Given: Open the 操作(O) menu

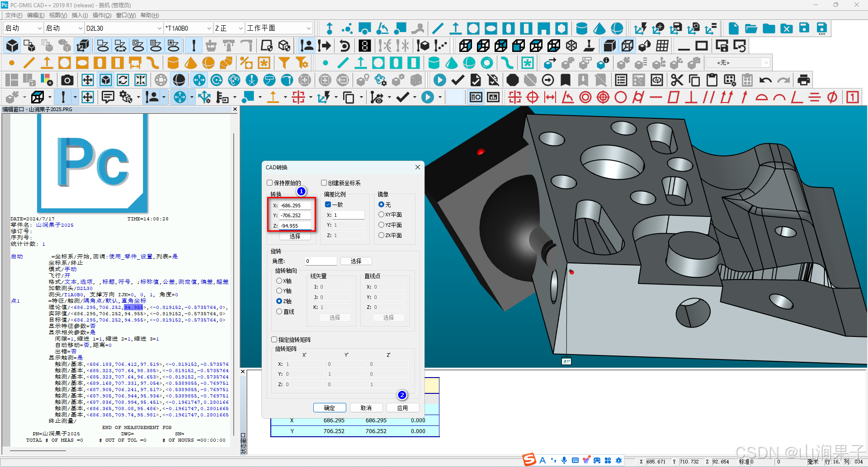Looking at the screenshot, I should point(102,15).
